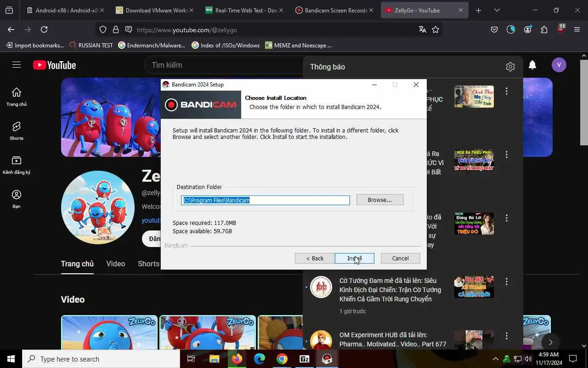Open options for OM Experiment HUB notification
The height and width of the screenshot is (368, 588).
click(507, 336)
